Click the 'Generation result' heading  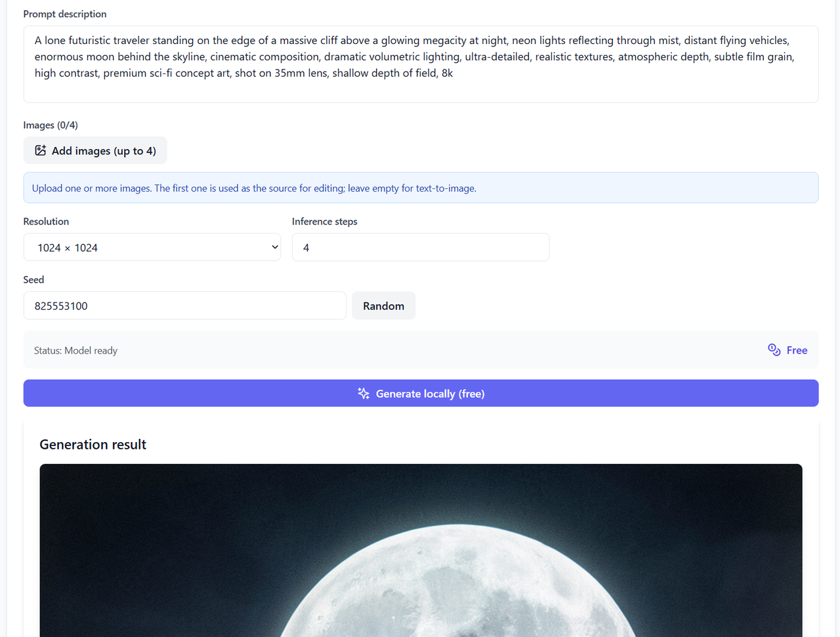coord(93,444)
